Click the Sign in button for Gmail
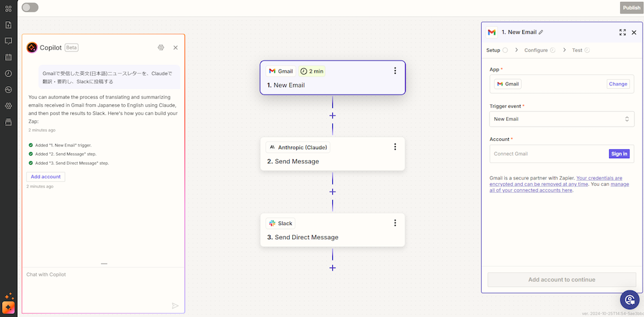 619,154
